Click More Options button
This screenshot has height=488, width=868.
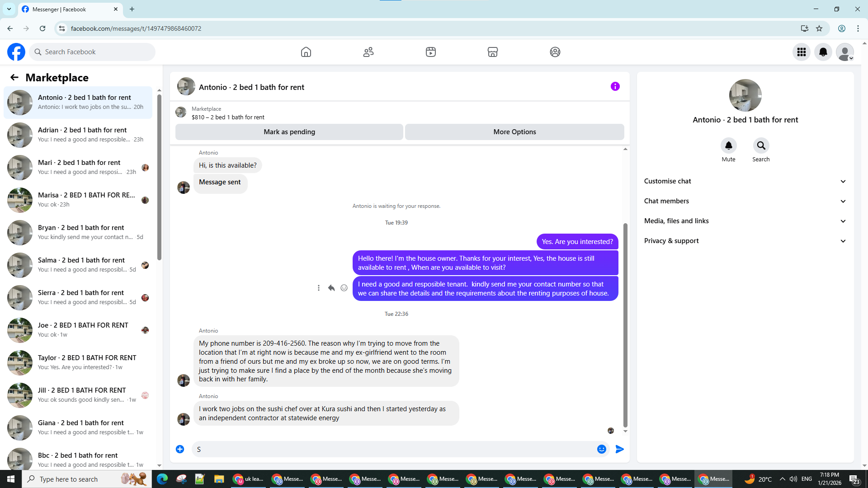(x=514, y=132)
